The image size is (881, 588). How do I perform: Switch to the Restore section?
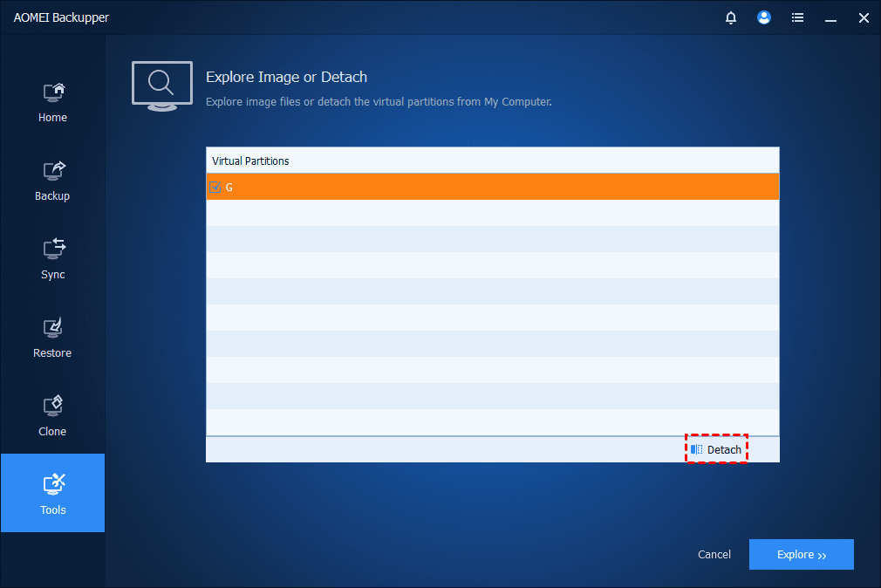pyautogui.click(x=52, y=338)
